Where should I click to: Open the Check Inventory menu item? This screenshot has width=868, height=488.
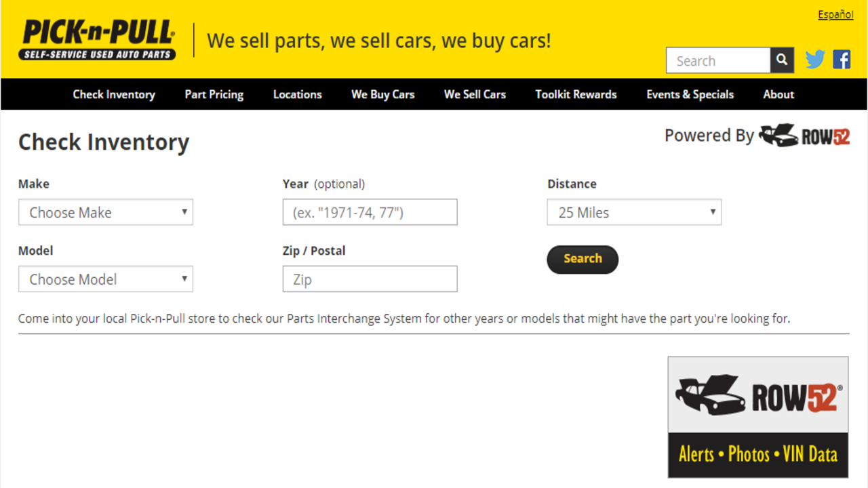[x=114, y=94]
